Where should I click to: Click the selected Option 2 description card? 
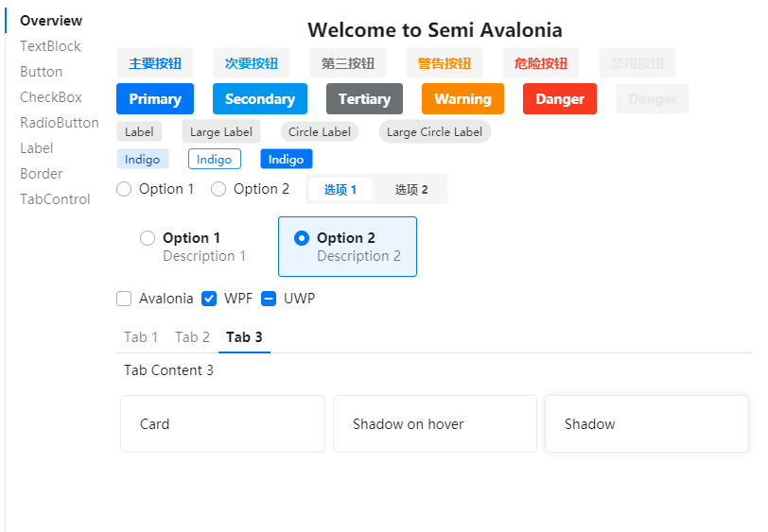click(x=347, y=247)
